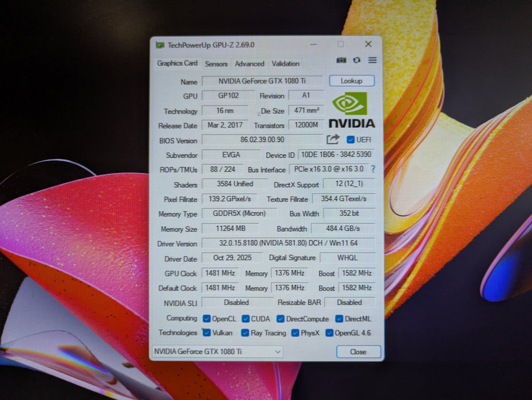The image size is (532, 400).
Task: Click the BIOS Version field 86.02.39.00.90
Action: pyautogui.click(x=262, y=139)
